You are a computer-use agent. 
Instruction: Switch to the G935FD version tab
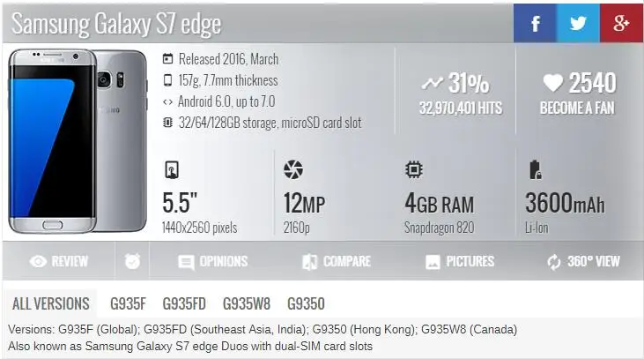coord(184,304)
